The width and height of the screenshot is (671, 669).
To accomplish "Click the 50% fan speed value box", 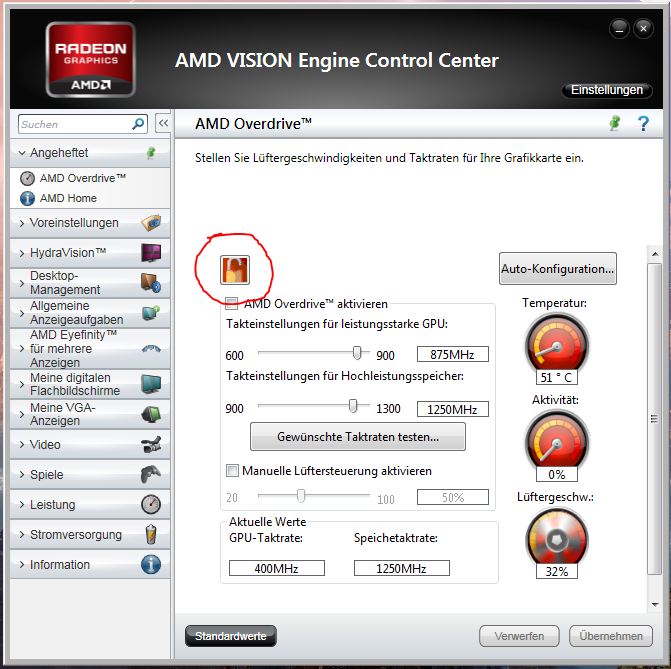I will pos(453,497).
